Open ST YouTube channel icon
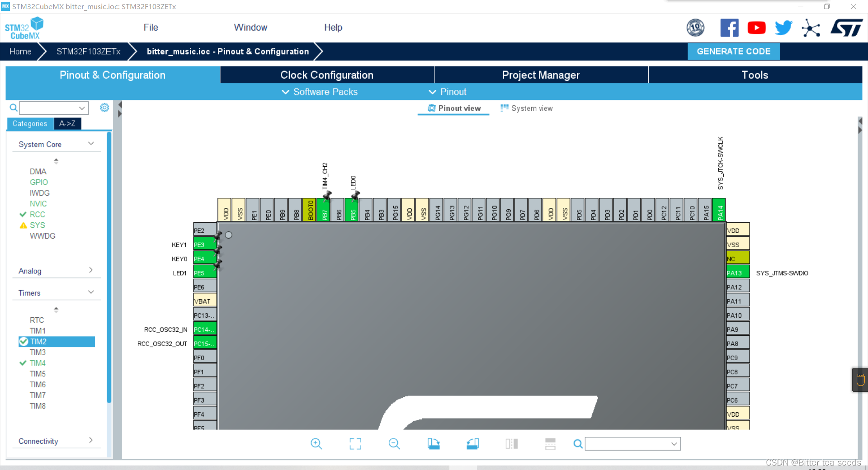The image size is (868, 470). [x=756, y=28]
